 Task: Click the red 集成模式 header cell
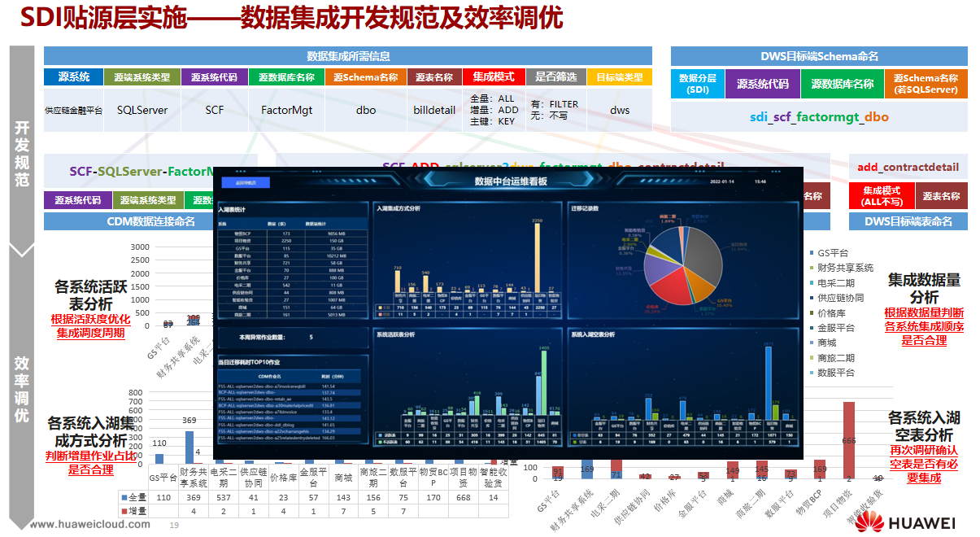click(494, 77)
